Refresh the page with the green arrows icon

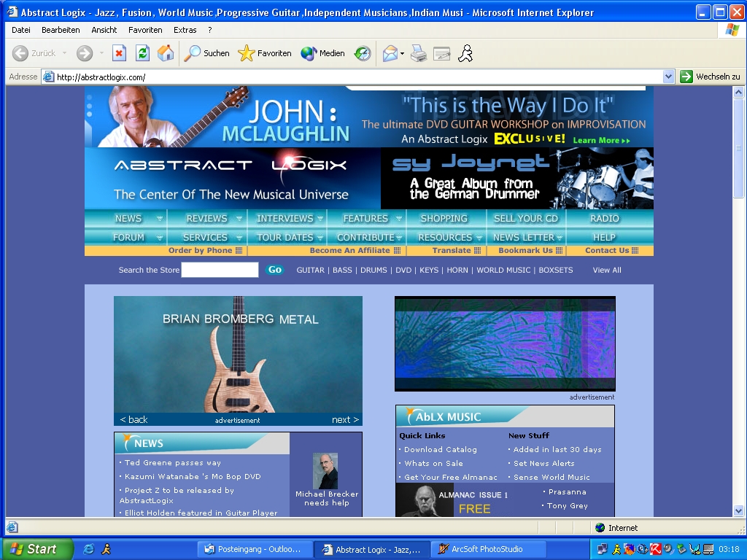(142, 53)
